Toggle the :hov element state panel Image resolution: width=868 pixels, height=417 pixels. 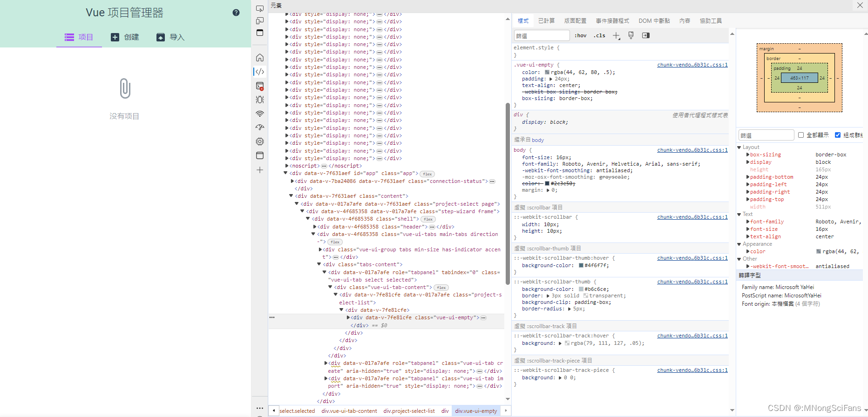tap(580, 35)
